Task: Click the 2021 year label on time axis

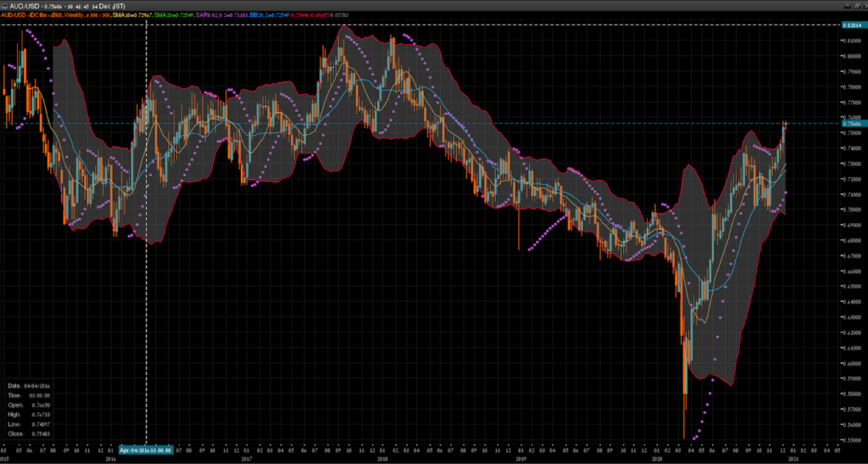Action: pos(791,458)
